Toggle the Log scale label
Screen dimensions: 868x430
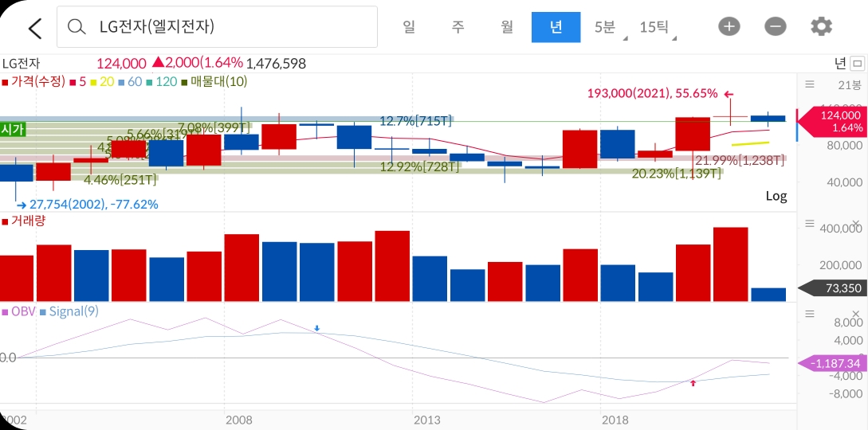tap(776, 196)
